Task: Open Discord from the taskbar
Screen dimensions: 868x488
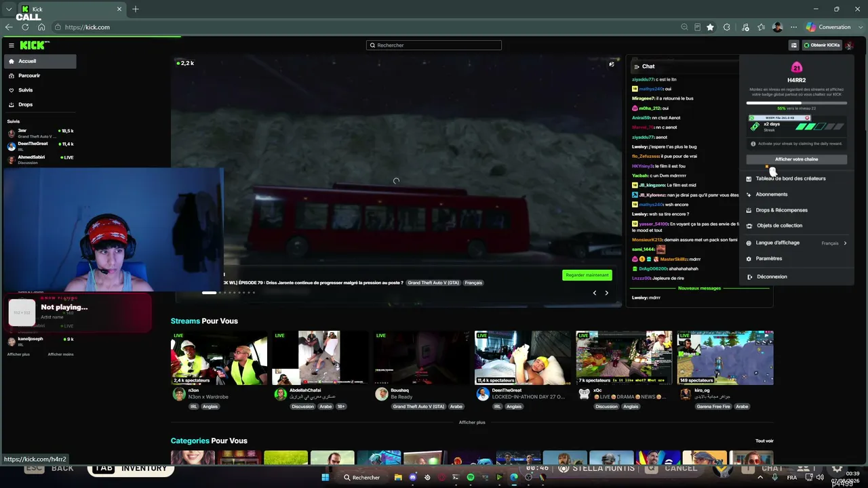Action: [x=413, y=477]
